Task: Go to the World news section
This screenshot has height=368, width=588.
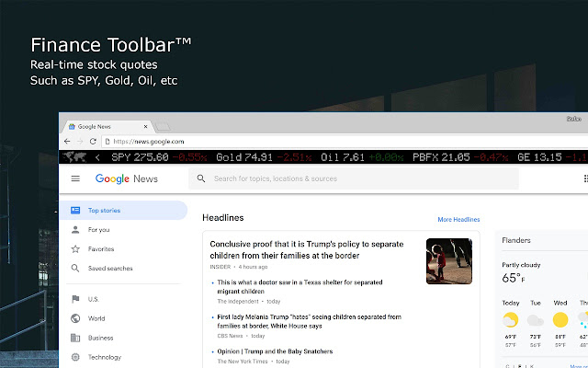Action: (96, 318)
